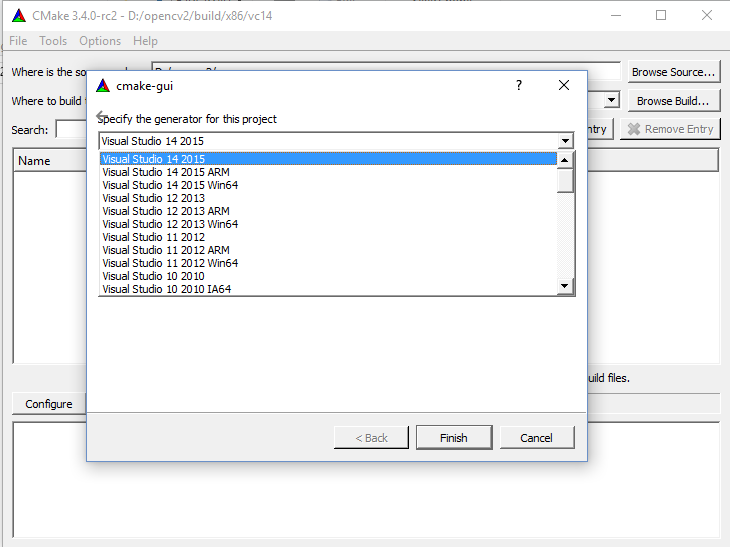Close the cmake-gui dialog
This screenshot has width=730, height=547.
pyautogui.click(x=564, y=85)
